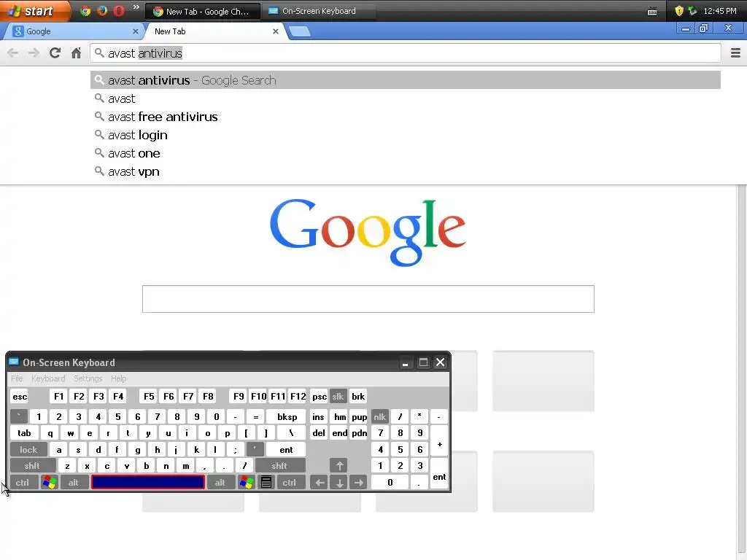Click the security shield tray icon
Image resolution: width=747 pixels, height=560 pixels.
[679, 11]
